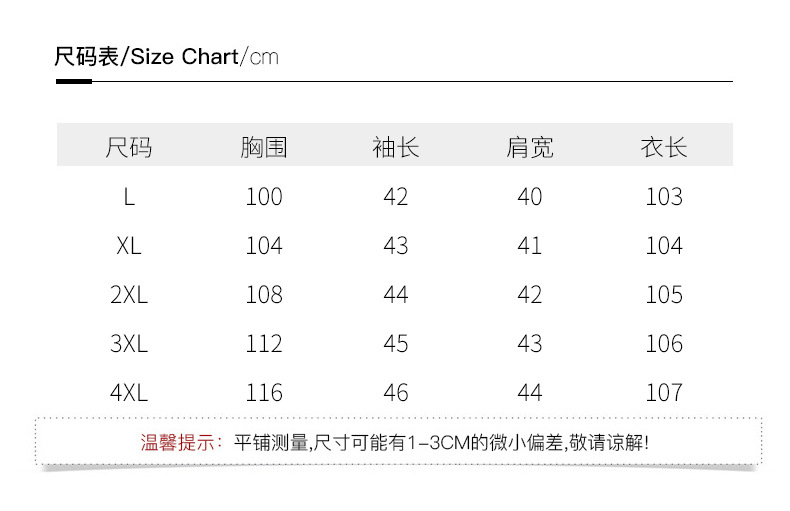790x511 pixels.
Task: Click the 2XL size row label
Action: point(129,295)
